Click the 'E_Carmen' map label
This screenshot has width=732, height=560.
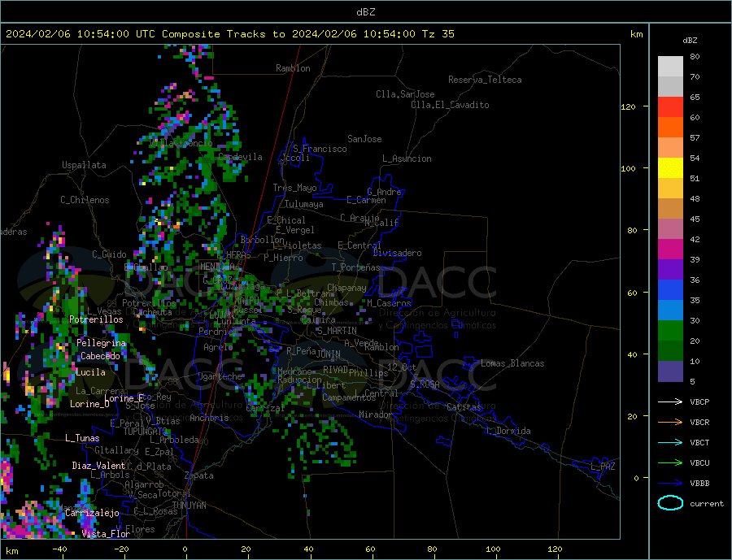click(366, 200)
